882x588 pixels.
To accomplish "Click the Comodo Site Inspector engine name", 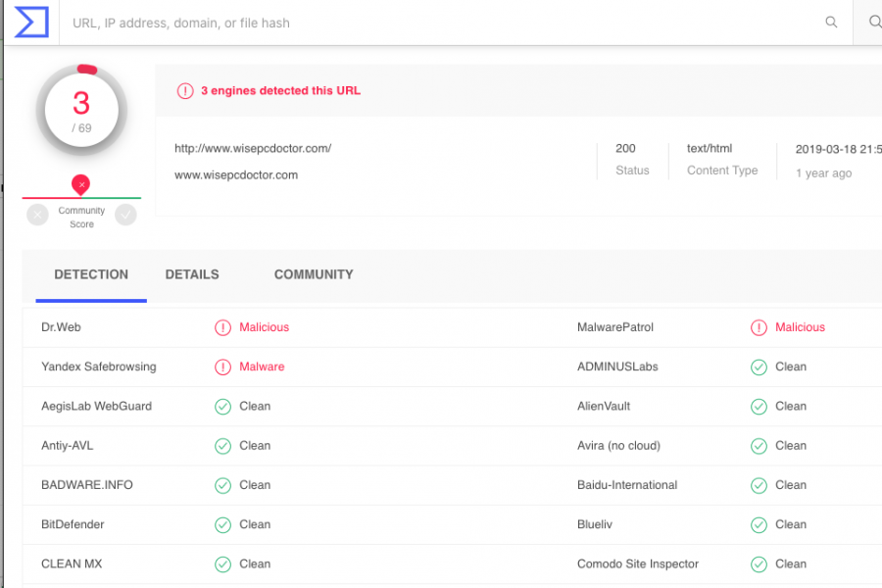I will coord(638,563).
